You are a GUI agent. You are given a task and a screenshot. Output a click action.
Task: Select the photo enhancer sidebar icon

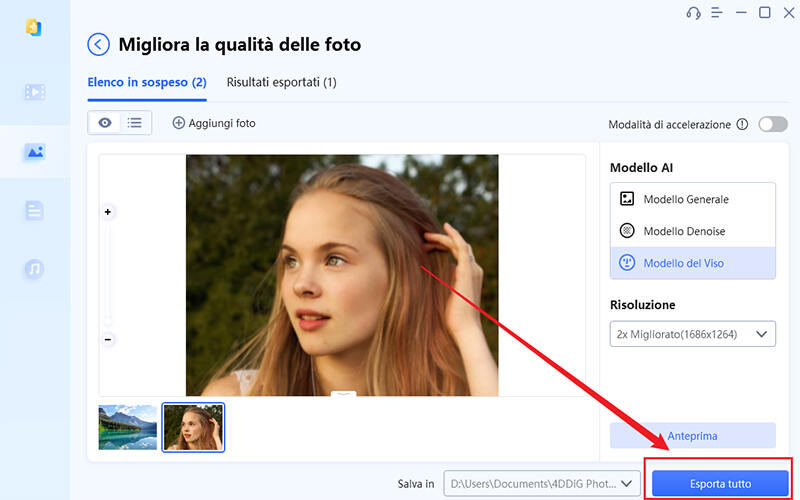pos(35,152)
